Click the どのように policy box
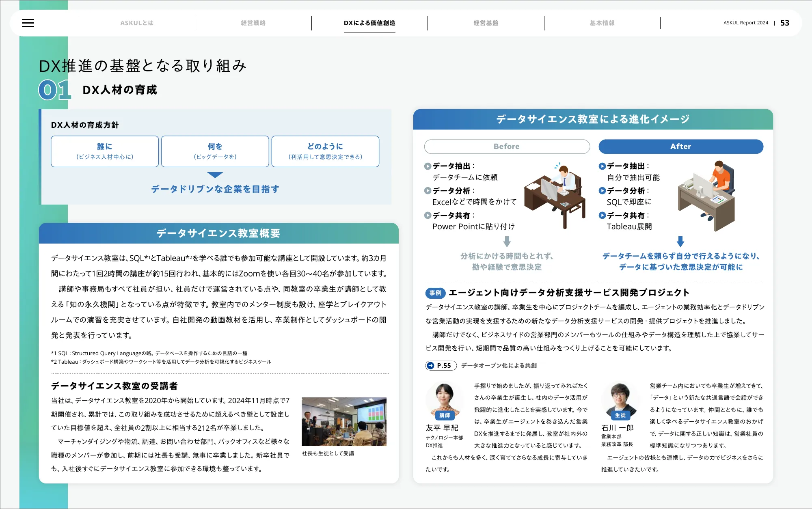812x509 pixels. (x=325, y=151)
